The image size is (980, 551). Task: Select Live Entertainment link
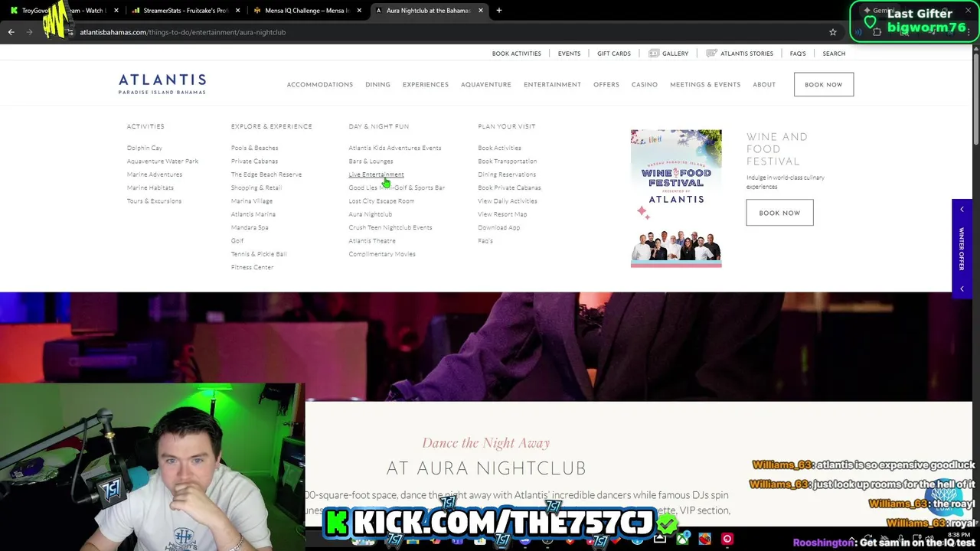[x=376, y=174]
